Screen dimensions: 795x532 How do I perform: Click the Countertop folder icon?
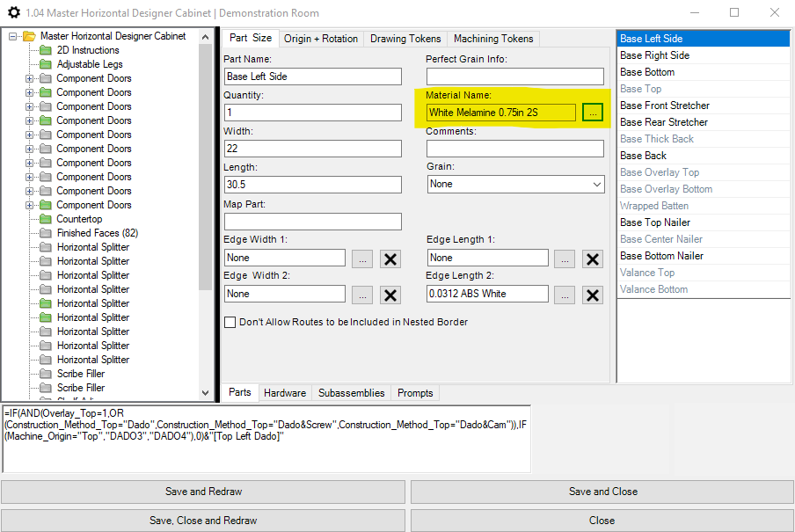(46, 219)
